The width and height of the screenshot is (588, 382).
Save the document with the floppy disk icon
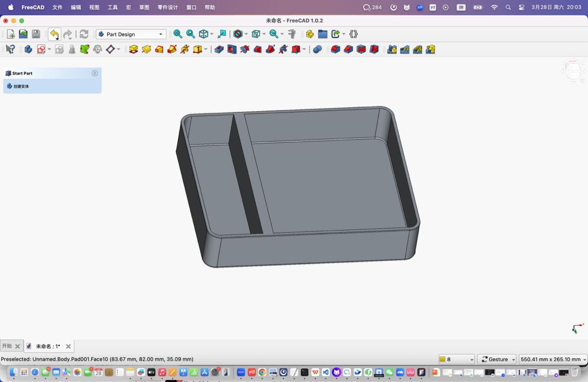coord(36,34)
